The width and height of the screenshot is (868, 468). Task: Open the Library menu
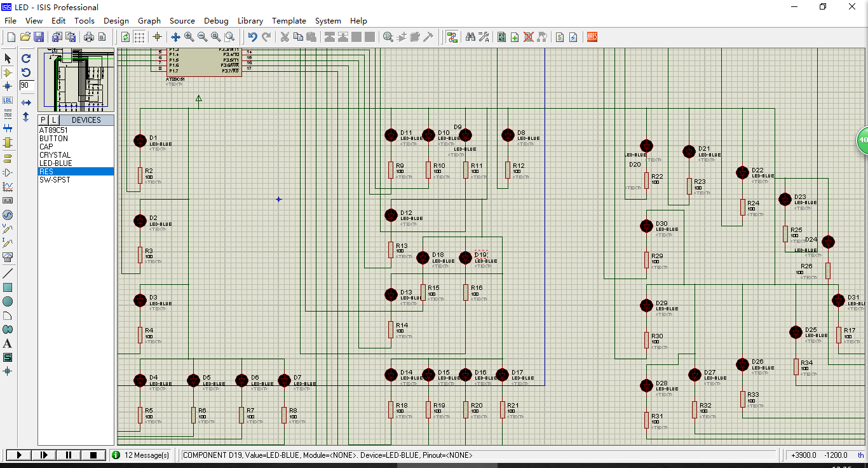coord(250,21)
